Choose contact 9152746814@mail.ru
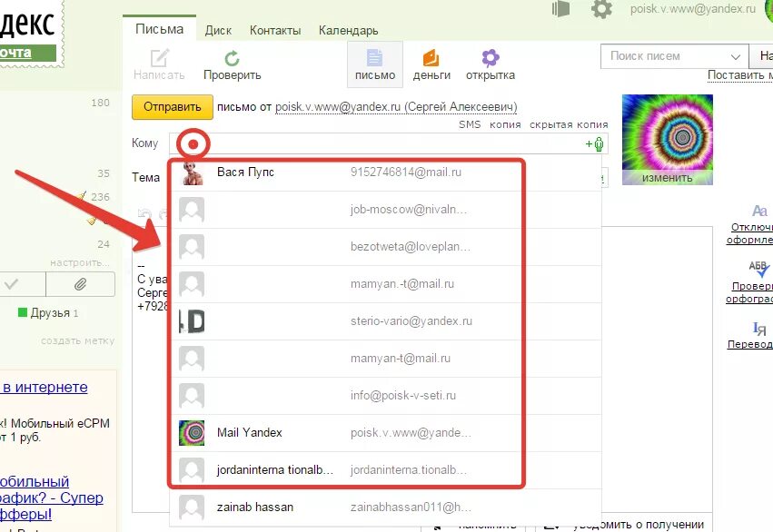Viewport: 773px width, 532px height. click(406, 172)
